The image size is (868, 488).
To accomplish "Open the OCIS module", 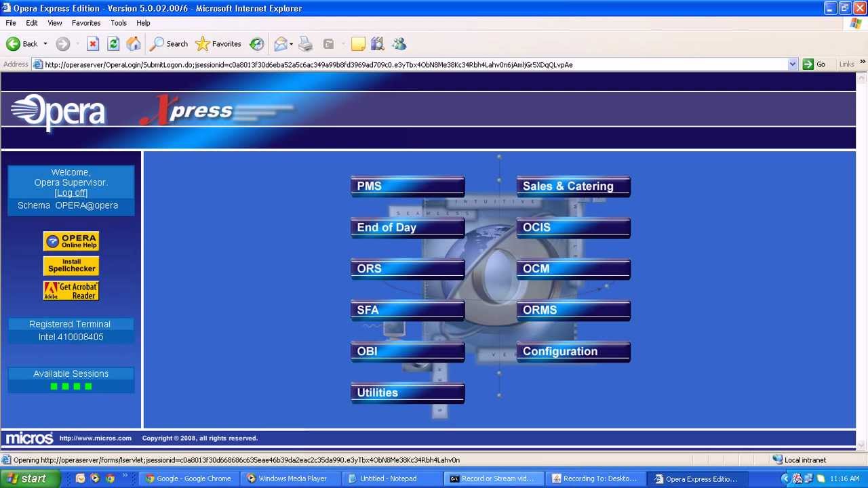I will 574,228.
